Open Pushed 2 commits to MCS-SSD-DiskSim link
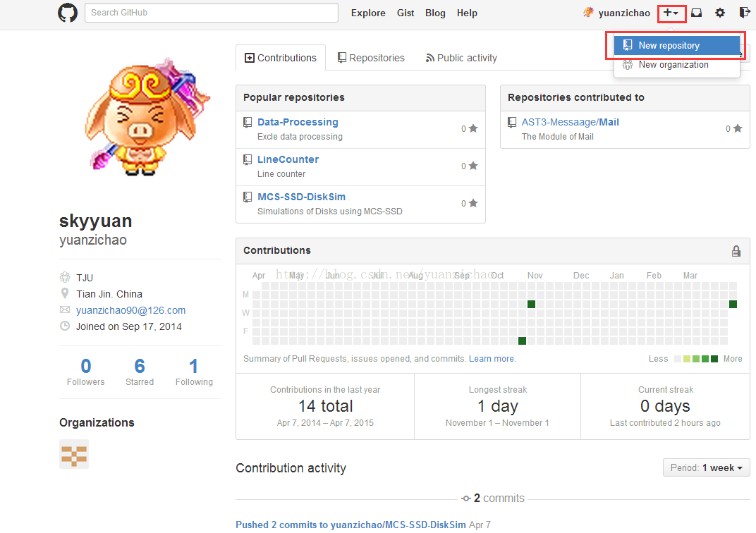756x533 pixels. 351,525
